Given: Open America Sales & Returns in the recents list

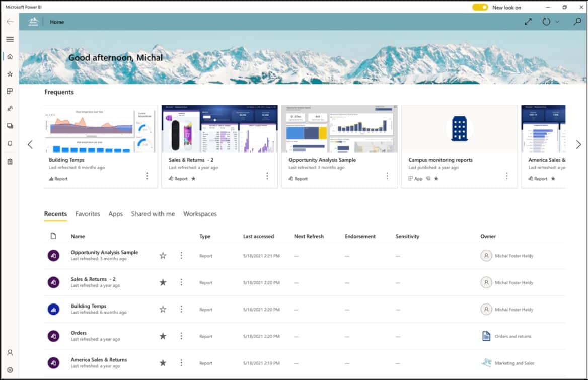Looking at the screenshot, I should click(x=99, y=360).
